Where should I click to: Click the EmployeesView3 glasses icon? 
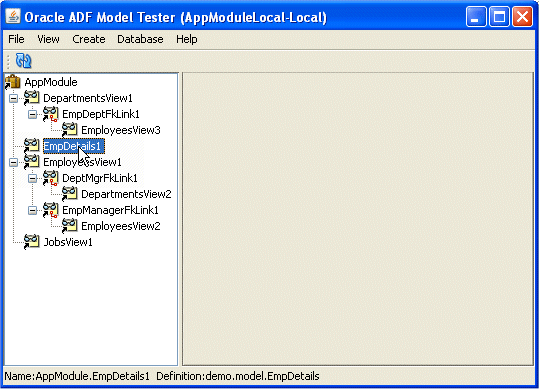coord(69,130)
